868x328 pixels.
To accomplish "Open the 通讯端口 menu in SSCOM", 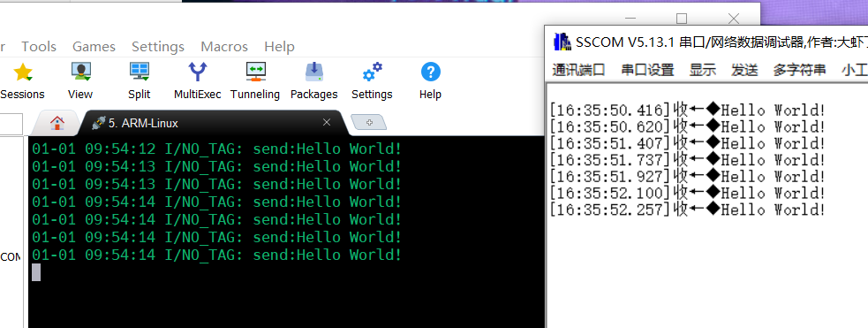I will pyautogui.click(x=578, y=70).
